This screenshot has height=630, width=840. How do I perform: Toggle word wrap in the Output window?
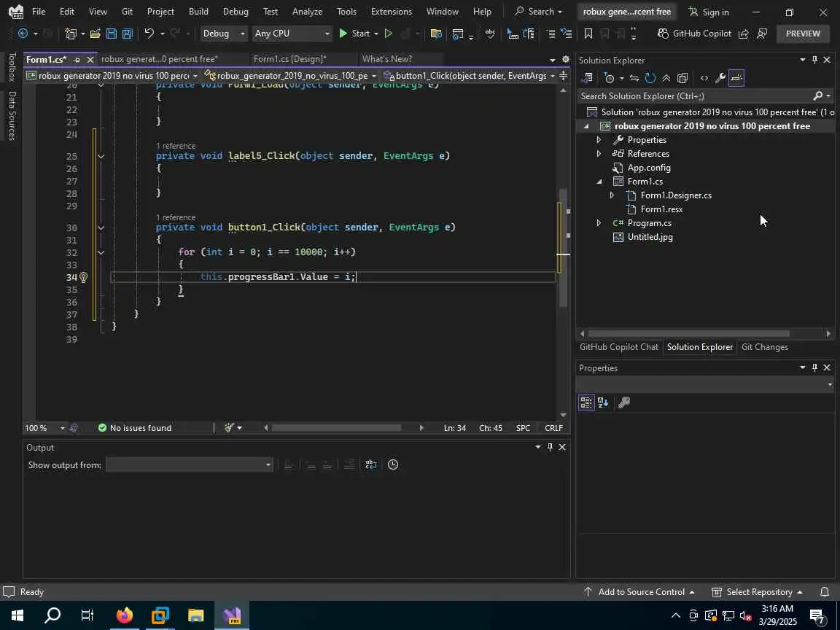[370, 464]
